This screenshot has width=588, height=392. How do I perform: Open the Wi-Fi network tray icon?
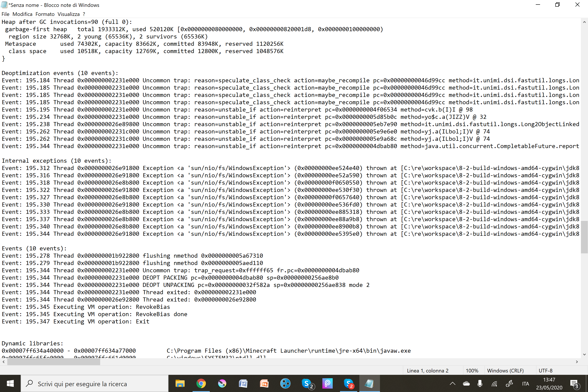pos(494,383)
